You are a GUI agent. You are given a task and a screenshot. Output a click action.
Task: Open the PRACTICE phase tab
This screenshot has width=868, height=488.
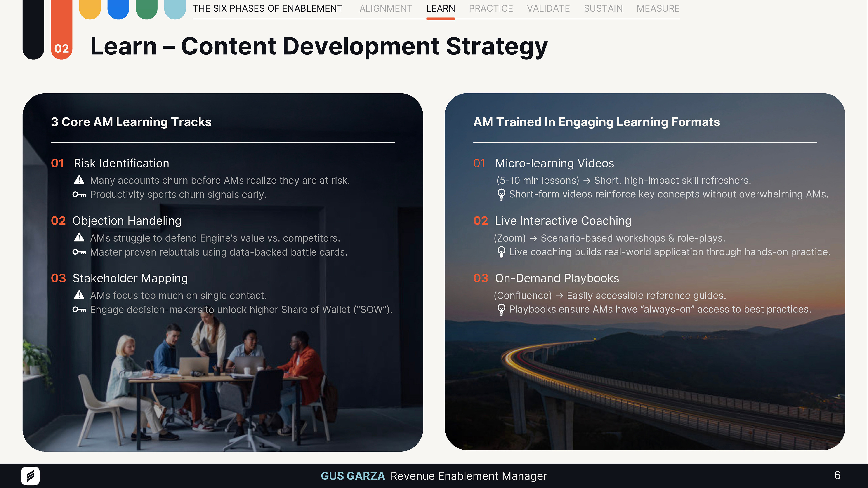click(x=491, y=8)
